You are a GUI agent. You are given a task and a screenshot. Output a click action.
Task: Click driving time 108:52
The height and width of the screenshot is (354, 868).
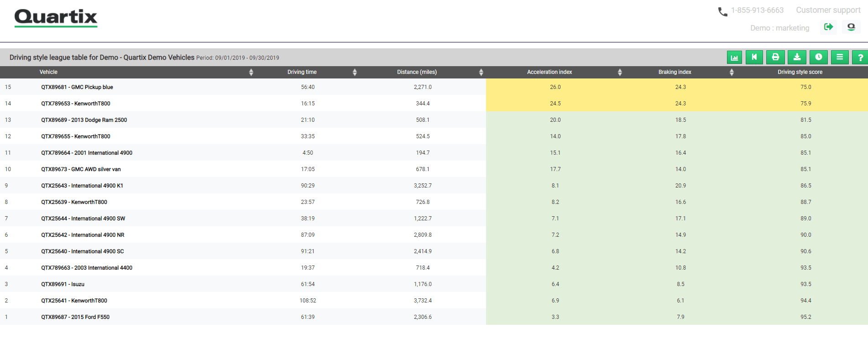(x=308, y=301)
